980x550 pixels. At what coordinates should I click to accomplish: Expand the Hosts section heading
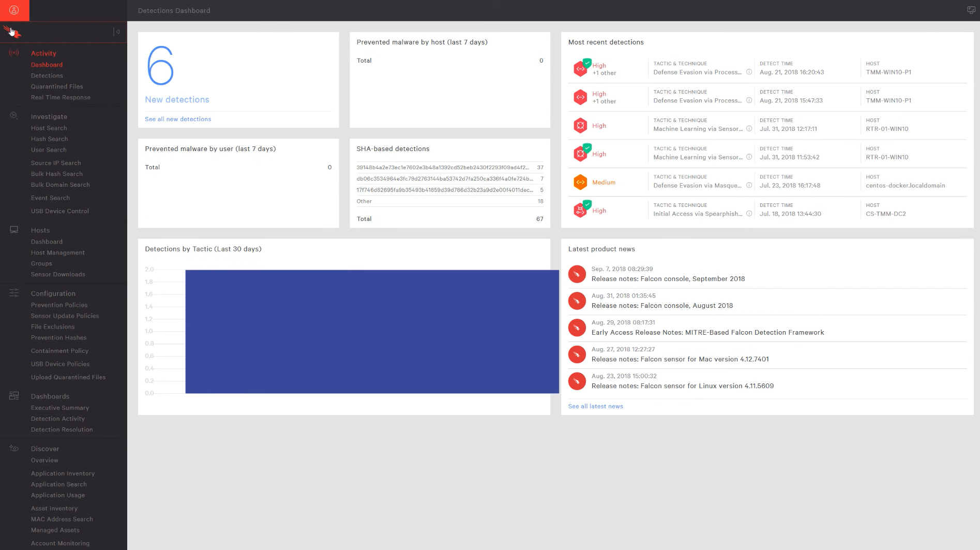tap(40, 230)
